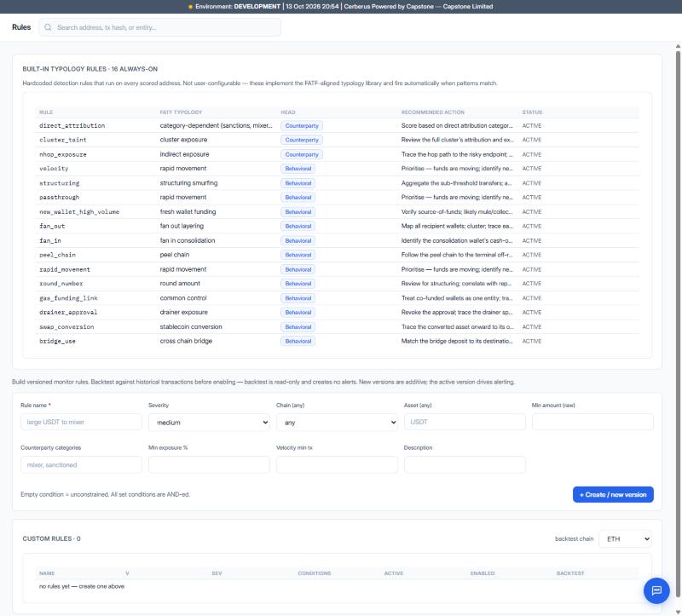The width and height of the screenshot is (682, 616).
Task: Click the Counterparty categories field
Action: click(x=81, y=464)
